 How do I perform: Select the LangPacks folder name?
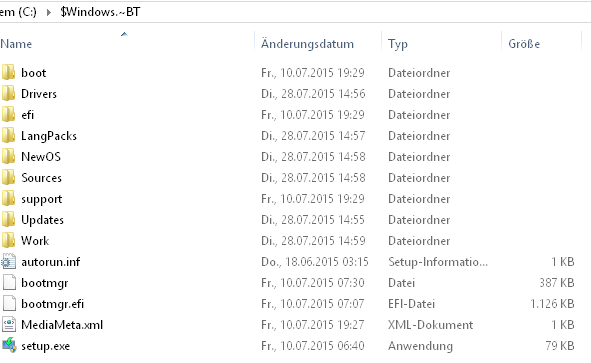pyautogui.click(x=49, y=136)
